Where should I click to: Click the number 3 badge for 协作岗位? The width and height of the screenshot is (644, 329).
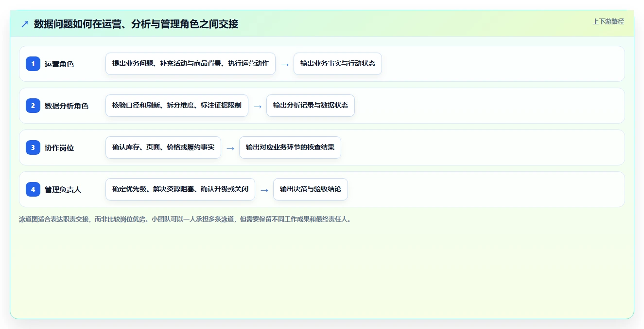pos(33,147)
